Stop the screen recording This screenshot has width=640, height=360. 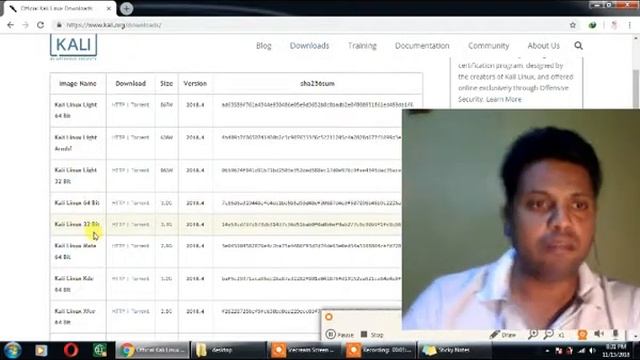pos(372,334)
